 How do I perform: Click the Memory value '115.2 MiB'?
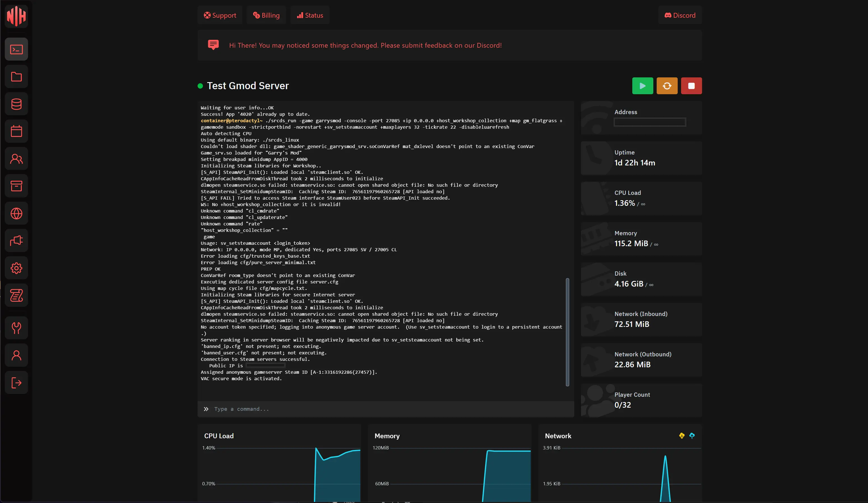tap(631, 243)
